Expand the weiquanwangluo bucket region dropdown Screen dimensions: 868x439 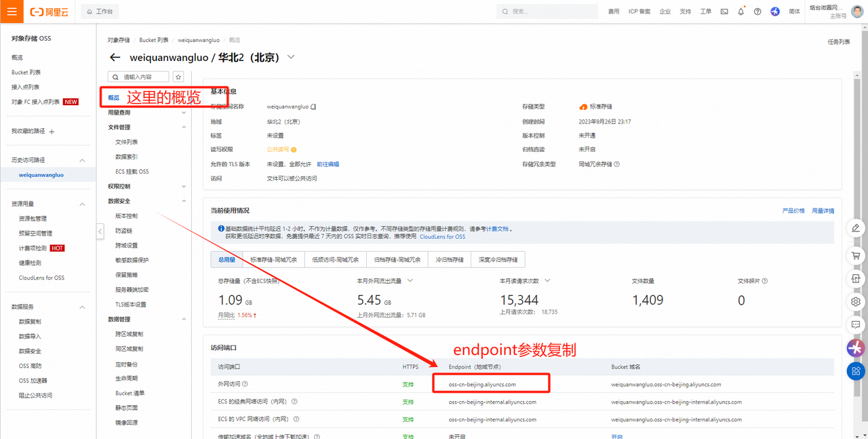click(x=291, y=57)
